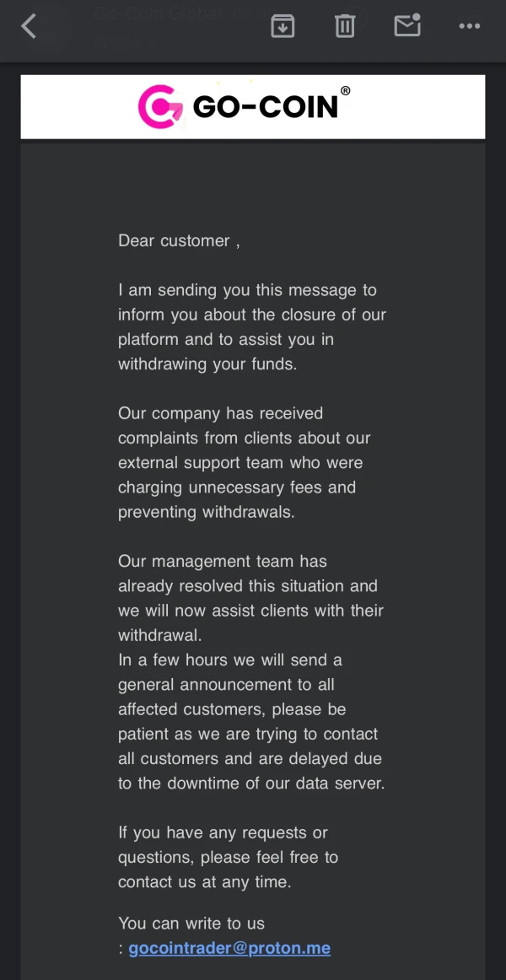Click the platform closure paragraph

point(251,327)
